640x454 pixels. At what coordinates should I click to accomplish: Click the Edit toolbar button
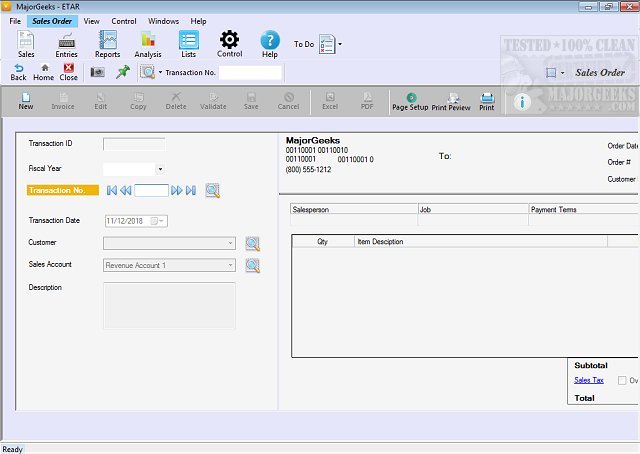[100, 101]
